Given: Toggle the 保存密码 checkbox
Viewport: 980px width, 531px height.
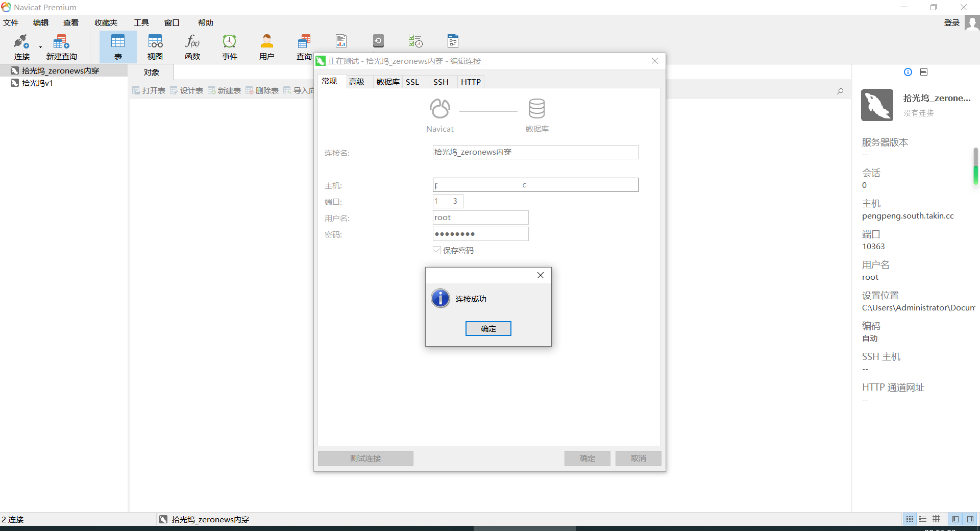Looking at the screenshot, I should [437, 250].
